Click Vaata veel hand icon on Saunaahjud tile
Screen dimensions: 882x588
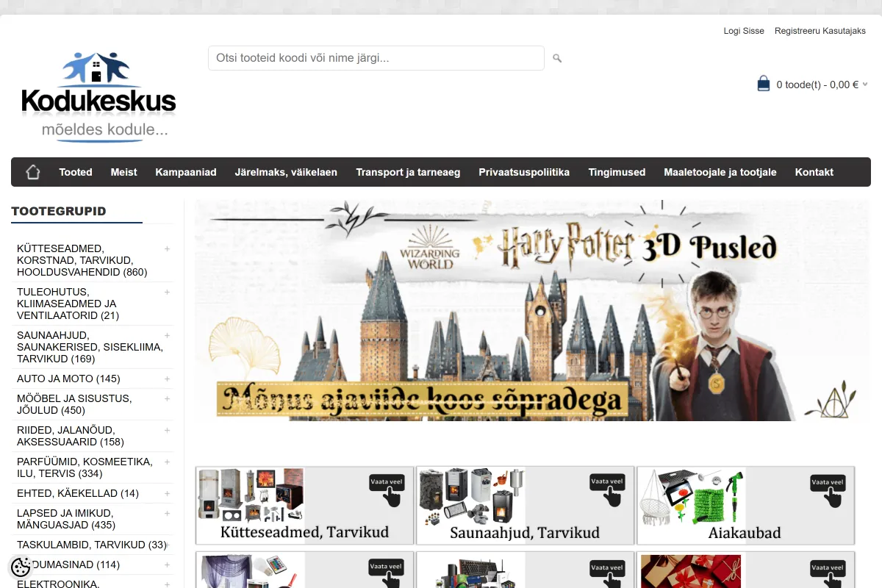point(607,490)
